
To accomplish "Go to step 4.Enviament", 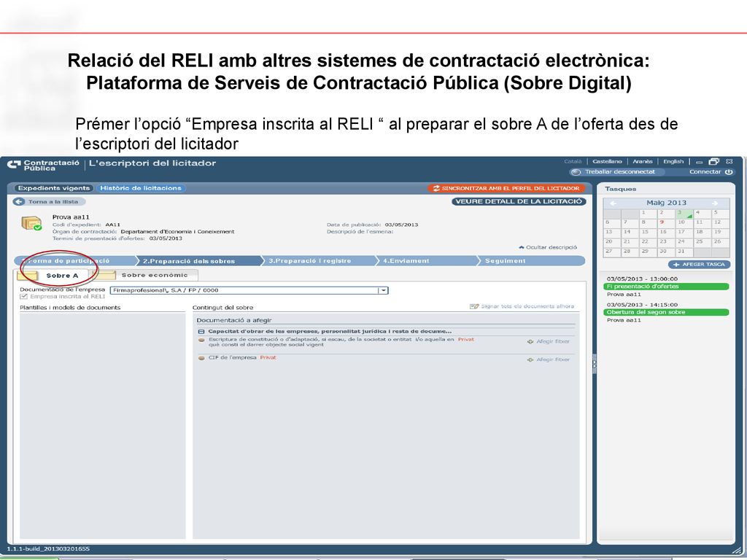I will (426, 261).
